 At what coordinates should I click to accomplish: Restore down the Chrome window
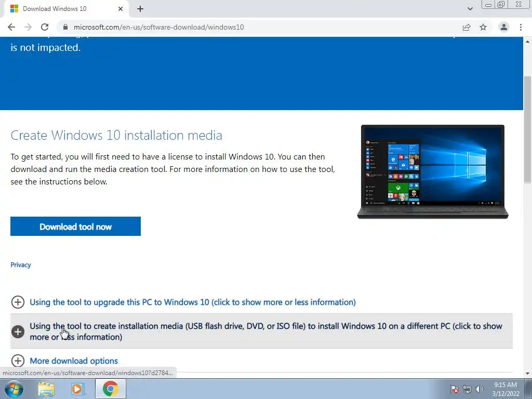[501, 5]
